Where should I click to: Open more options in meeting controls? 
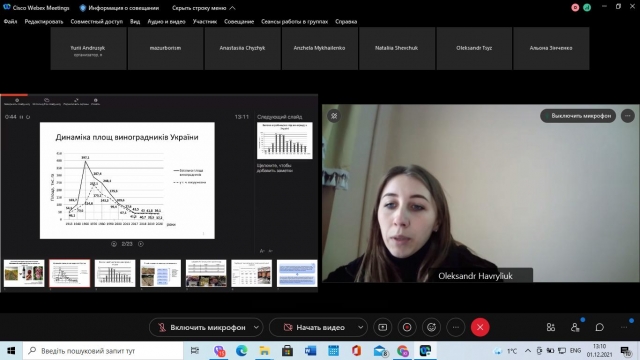[x=456, y=327]
